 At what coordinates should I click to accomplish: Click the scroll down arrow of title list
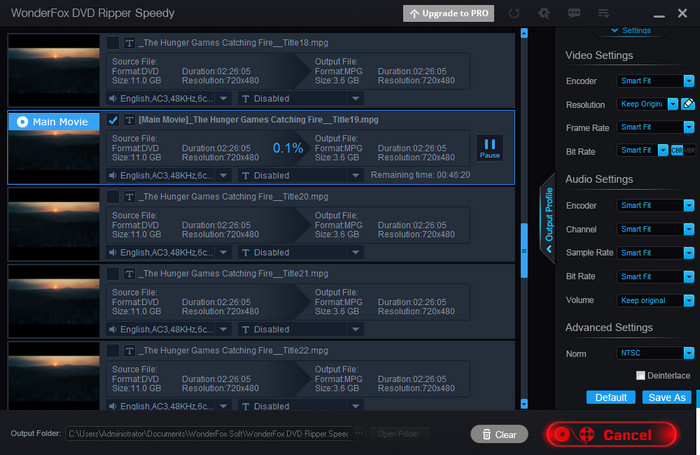tap(524, 404)
